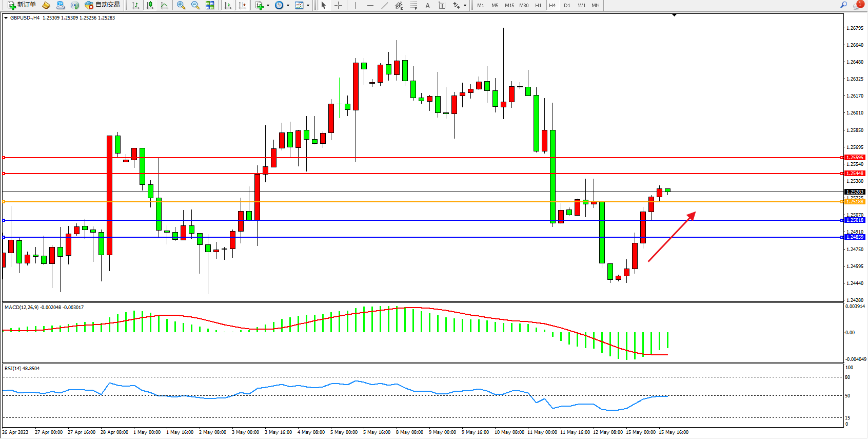
Task: Expand the indicators list dropdown arrow
Action: pos(268,5)
